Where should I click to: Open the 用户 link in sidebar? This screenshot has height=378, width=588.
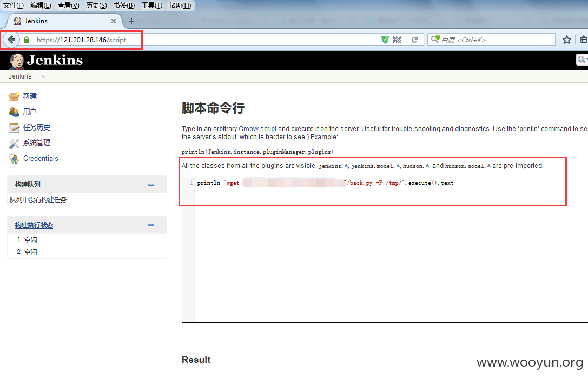(30, 112)
